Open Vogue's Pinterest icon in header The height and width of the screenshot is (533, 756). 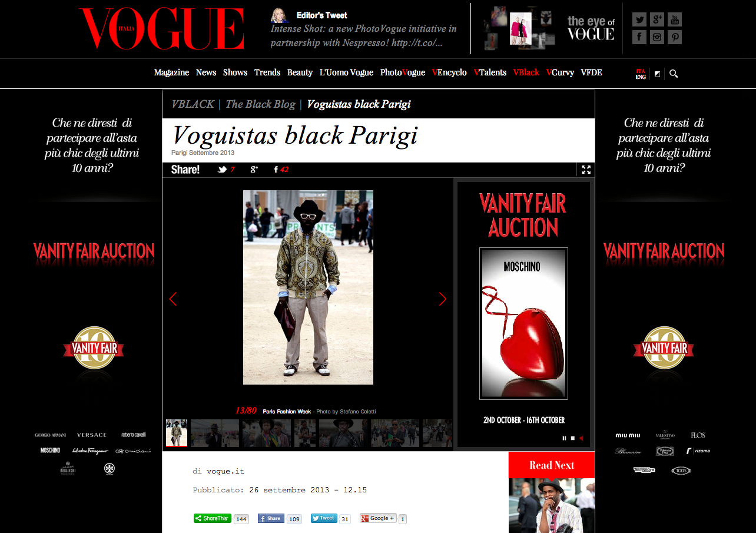pyautogui.click(x=675, y=37)
